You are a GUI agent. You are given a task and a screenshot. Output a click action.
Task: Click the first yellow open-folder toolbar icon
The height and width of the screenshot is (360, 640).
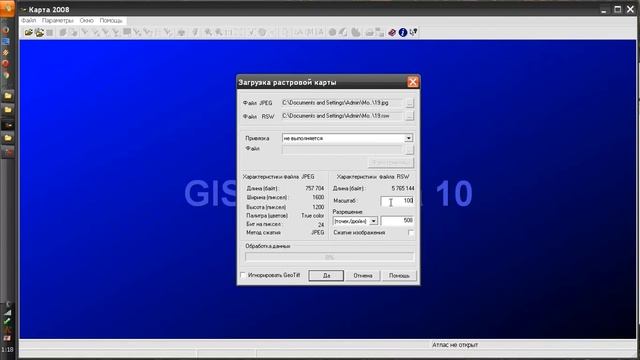pyautogui.click(x=28, y=32)
